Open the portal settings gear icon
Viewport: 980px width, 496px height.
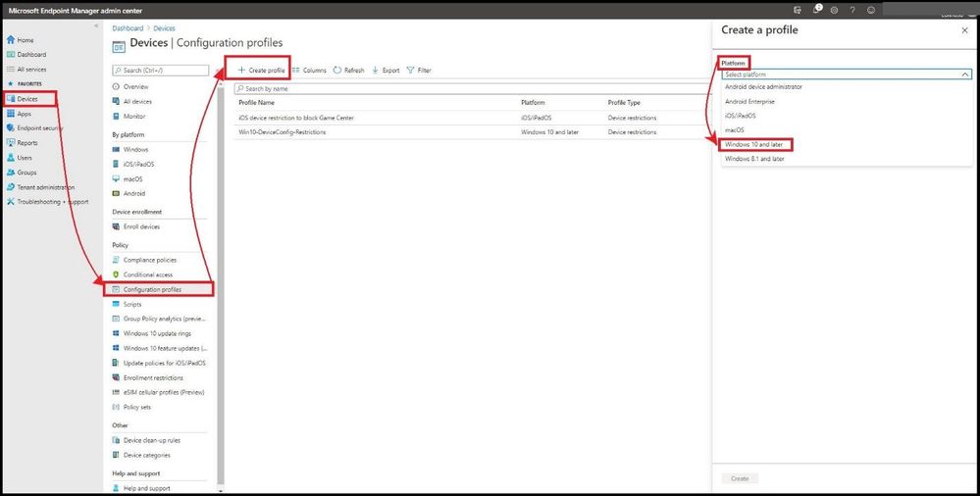[x=835, y=10]
